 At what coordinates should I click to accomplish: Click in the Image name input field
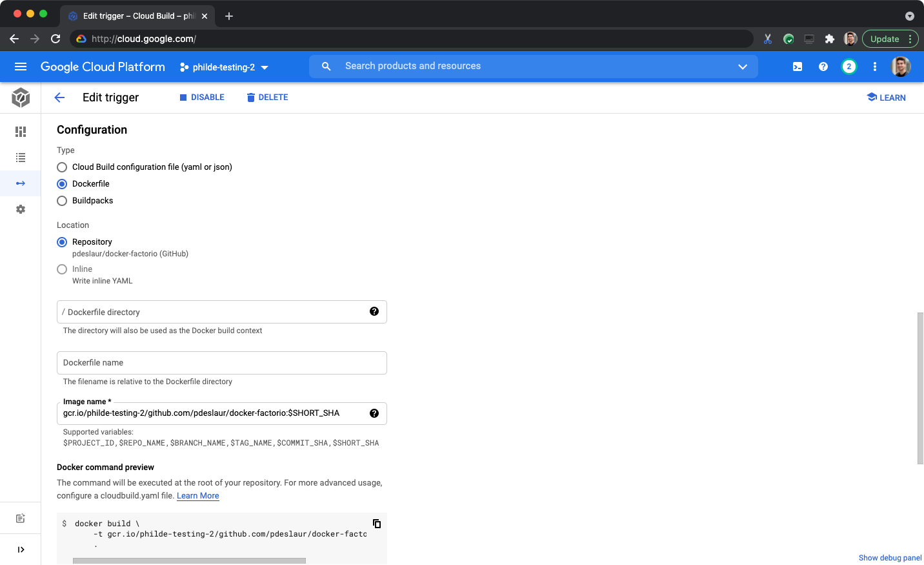coord(222,413)
